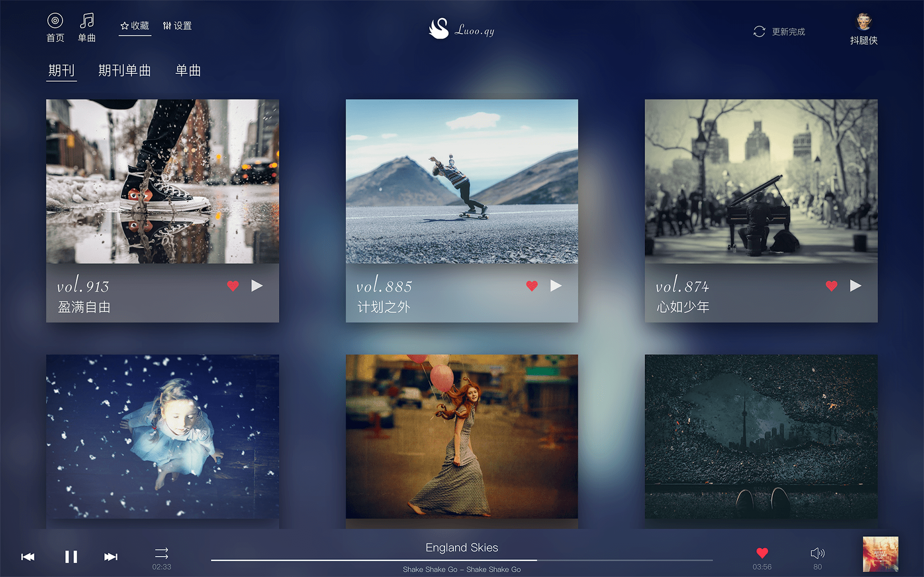Play vol.885 计划之外
924x577 pixels.
pyautogui.click(x=556, y=285)
